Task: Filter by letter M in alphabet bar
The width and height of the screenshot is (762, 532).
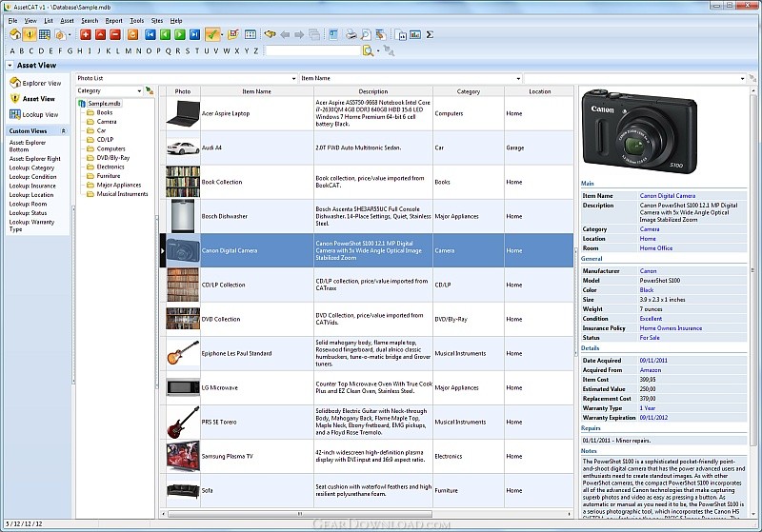Action: (x=129, y=50)
